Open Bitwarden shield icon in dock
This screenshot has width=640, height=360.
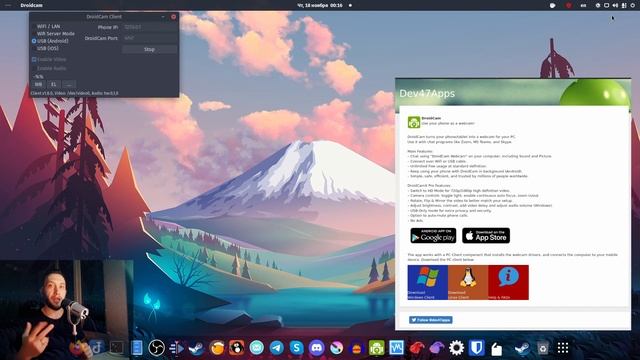[476, 348]
